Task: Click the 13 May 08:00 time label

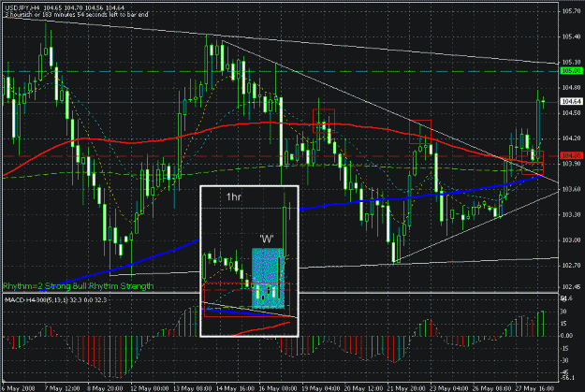Action: (193, 388)
